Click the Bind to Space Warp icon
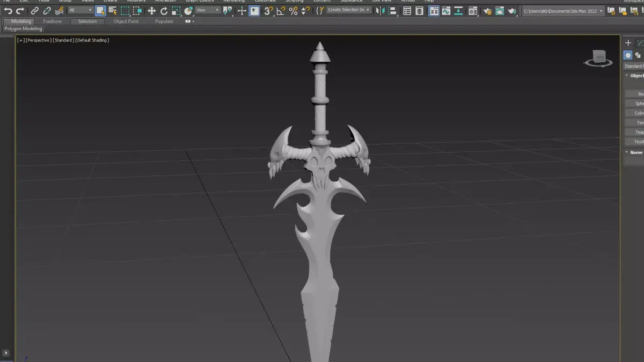 click(x=59, y=11)
